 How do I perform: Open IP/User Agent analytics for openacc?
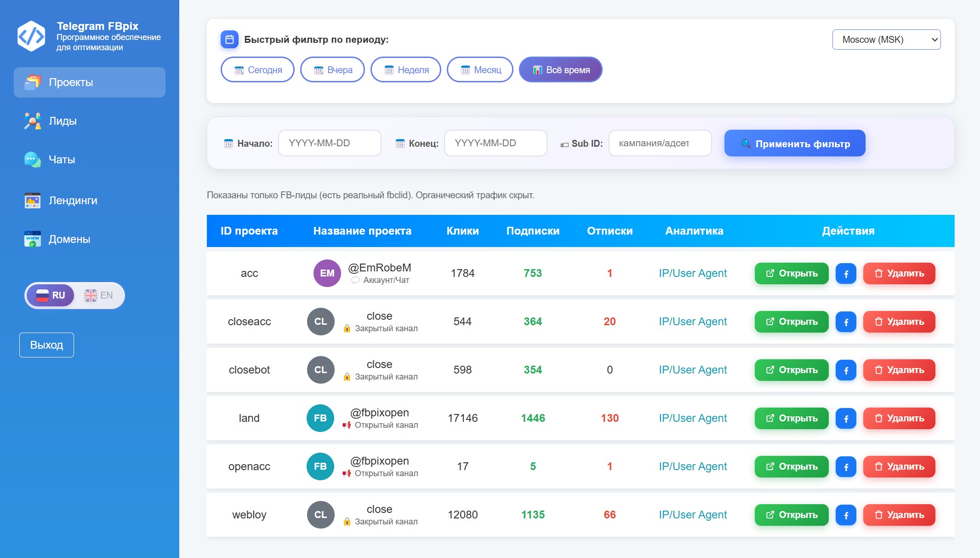point(693,466)
